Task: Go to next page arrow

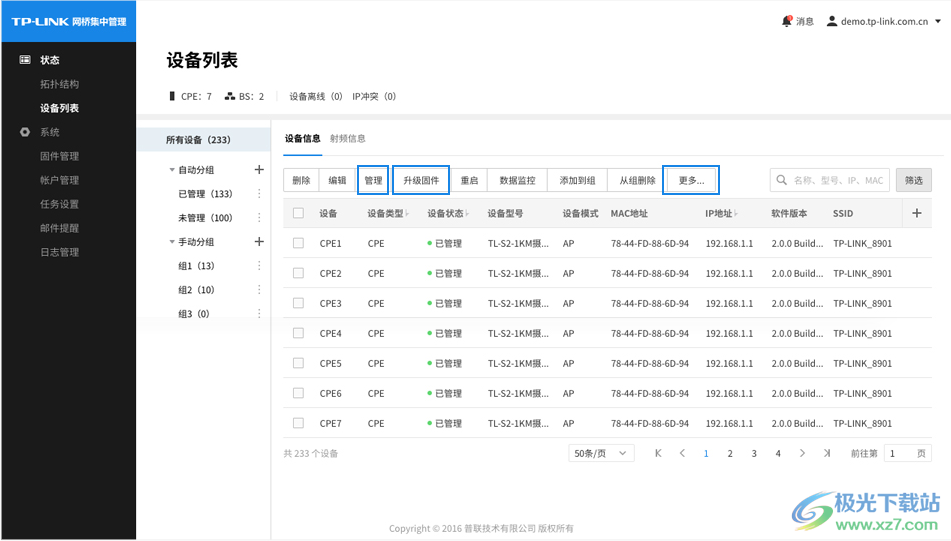Action: [x=802, y=453]
